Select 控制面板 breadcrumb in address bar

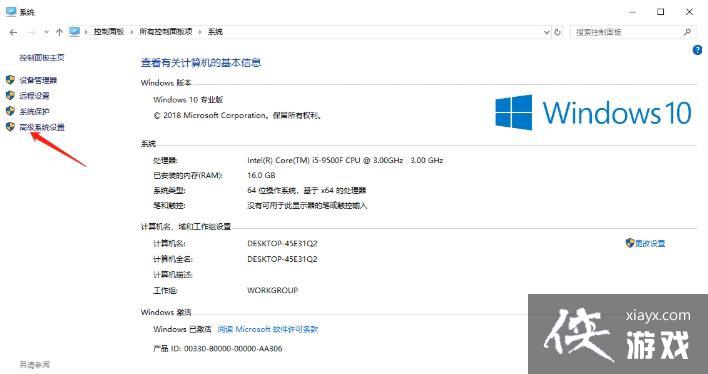coord(109,32)
